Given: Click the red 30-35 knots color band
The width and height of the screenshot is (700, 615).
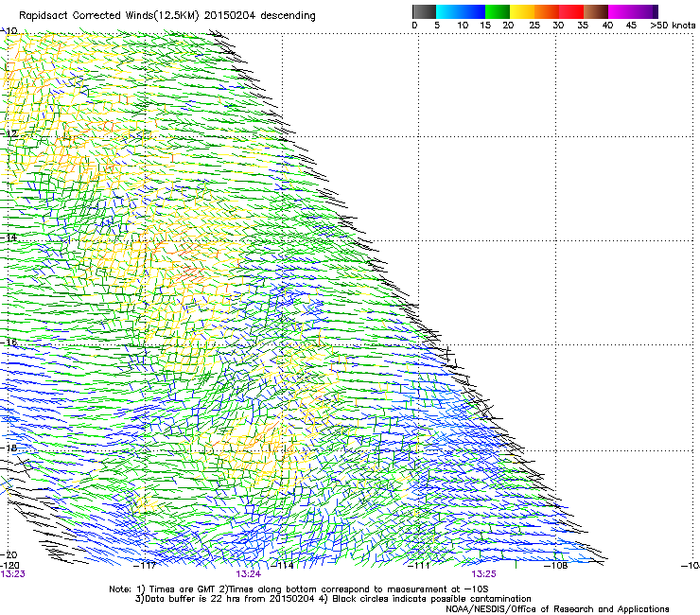Looking at the screenshot, I should [x=571, y=11].
